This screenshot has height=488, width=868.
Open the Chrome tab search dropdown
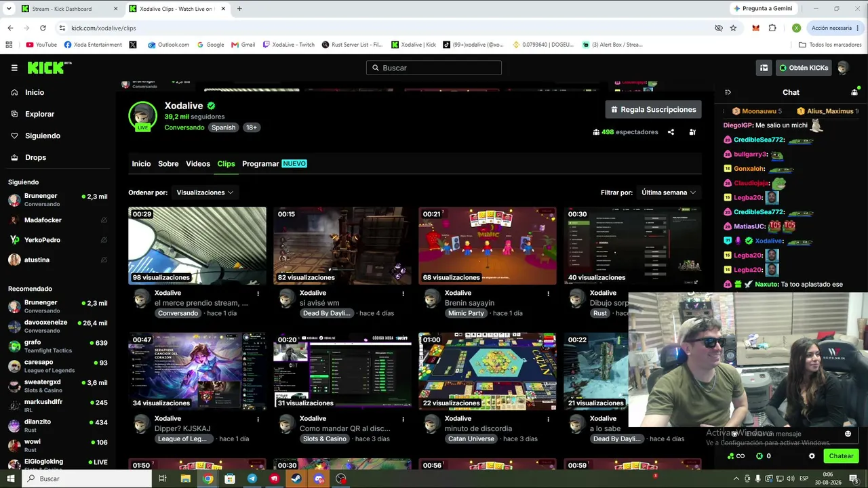(x=9, y=9)
